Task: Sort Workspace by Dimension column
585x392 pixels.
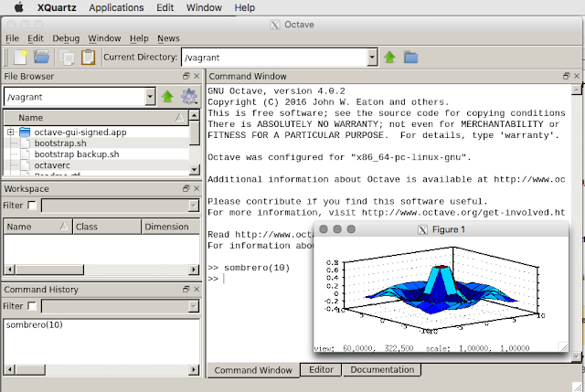Action: coord(171,227)
